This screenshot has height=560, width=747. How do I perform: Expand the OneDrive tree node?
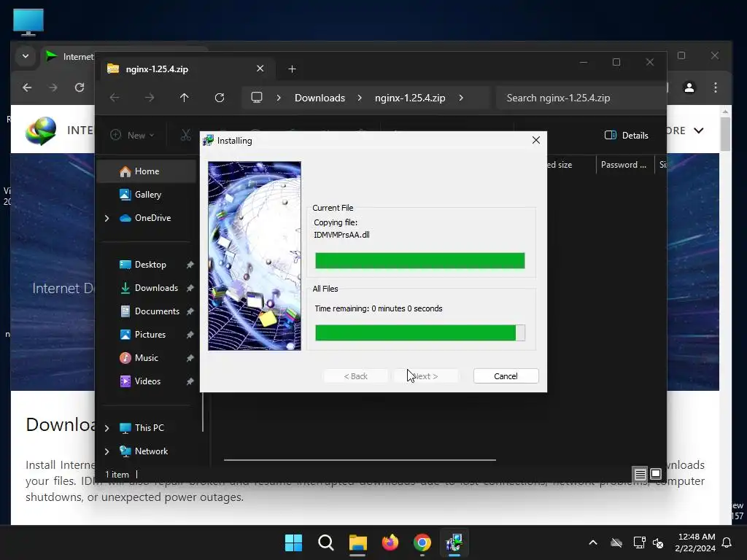pyautogui.click(x=107, y=218)
